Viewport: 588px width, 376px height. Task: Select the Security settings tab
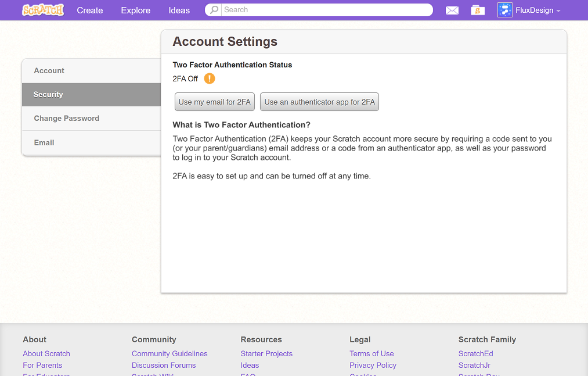pyautogui.click(x=92, y=95)
